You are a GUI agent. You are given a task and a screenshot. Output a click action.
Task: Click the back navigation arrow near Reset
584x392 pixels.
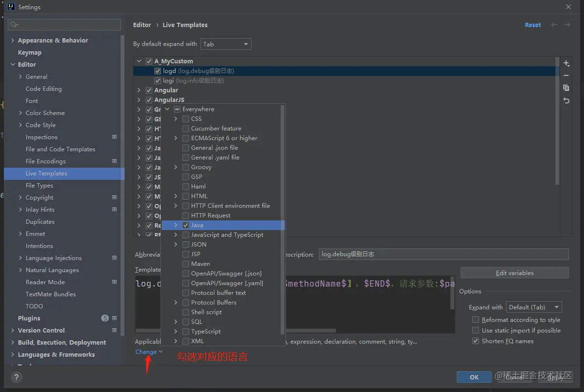[x=554, y=25]
